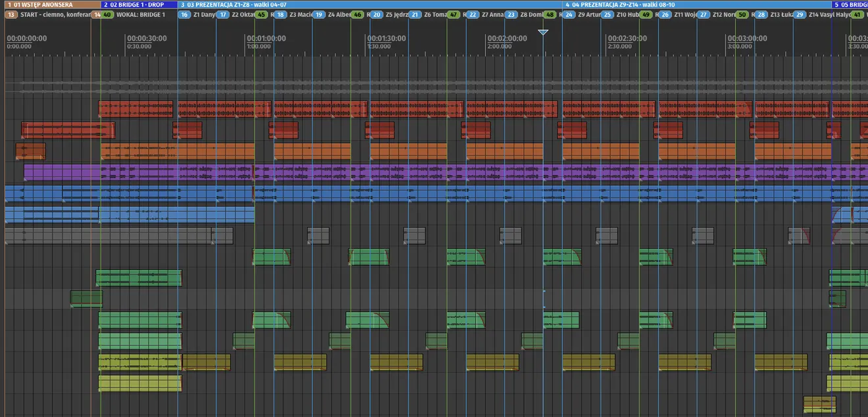Click the 00:01:30:00 ruler timecode
868x417 pixels.
click(x=387, y=39)
